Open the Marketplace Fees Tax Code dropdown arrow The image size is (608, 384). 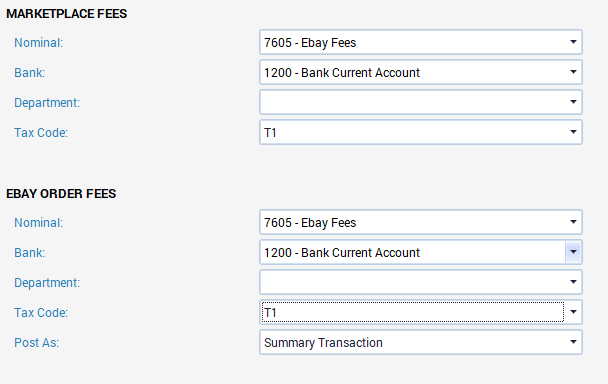tap(573, 132)
